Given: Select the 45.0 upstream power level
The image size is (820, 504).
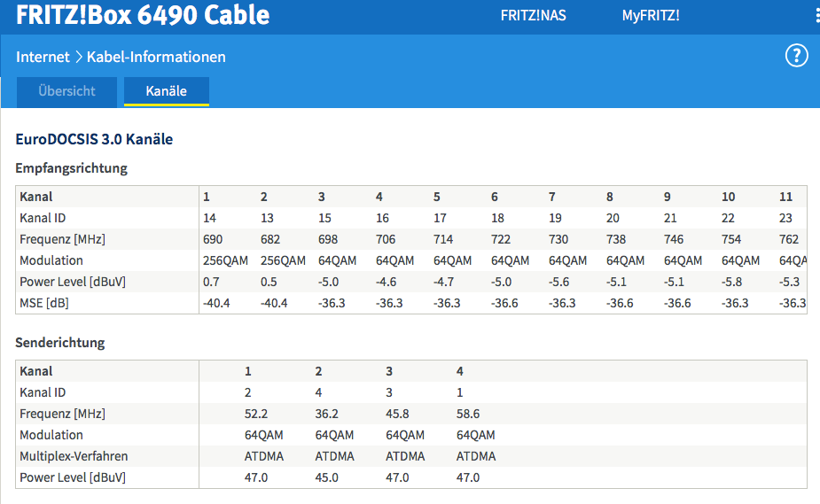Looking at the screenshot, I should point(327,477).
